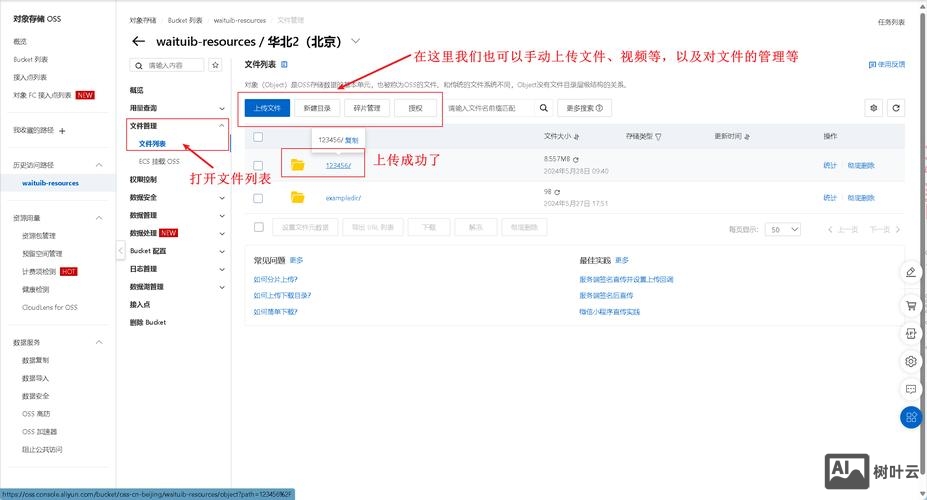Screen dimensions: 927x500
Task: Select 文件列表 in bucket sidebar
Action: pos(153,144)
